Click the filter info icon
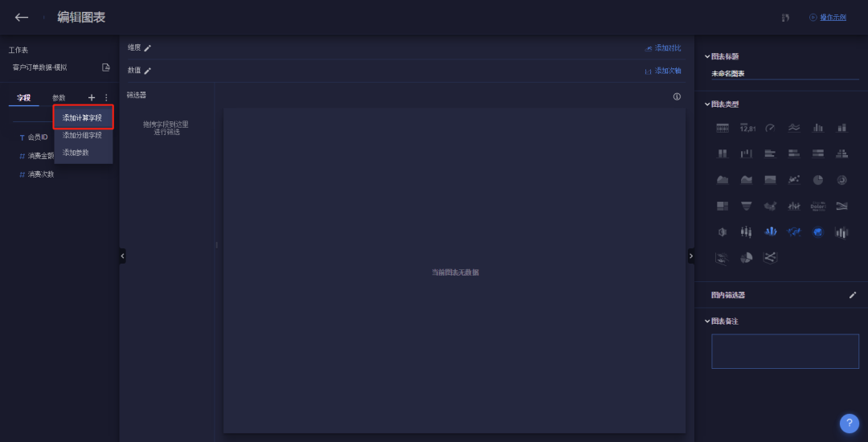The width and height of the screenshot is (868, 442). coord(677,96)
